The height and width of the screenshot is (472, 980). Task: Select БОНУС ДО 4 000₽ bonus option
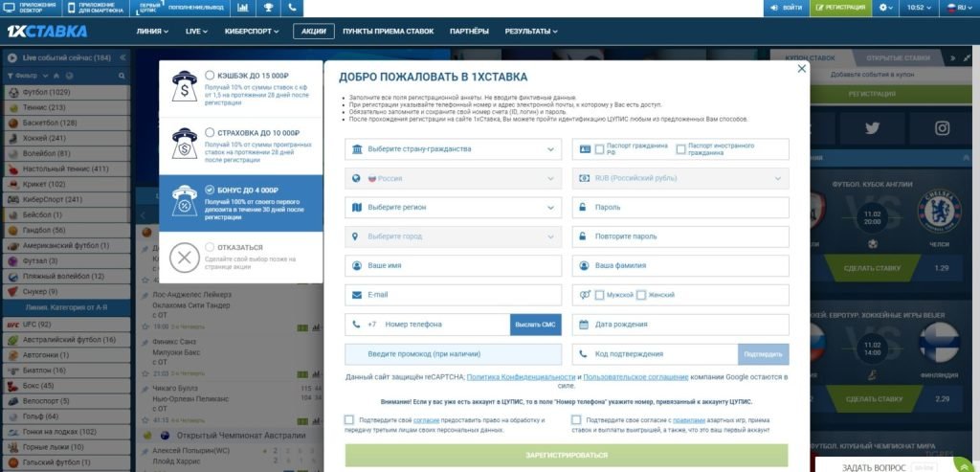coord(210,190)
